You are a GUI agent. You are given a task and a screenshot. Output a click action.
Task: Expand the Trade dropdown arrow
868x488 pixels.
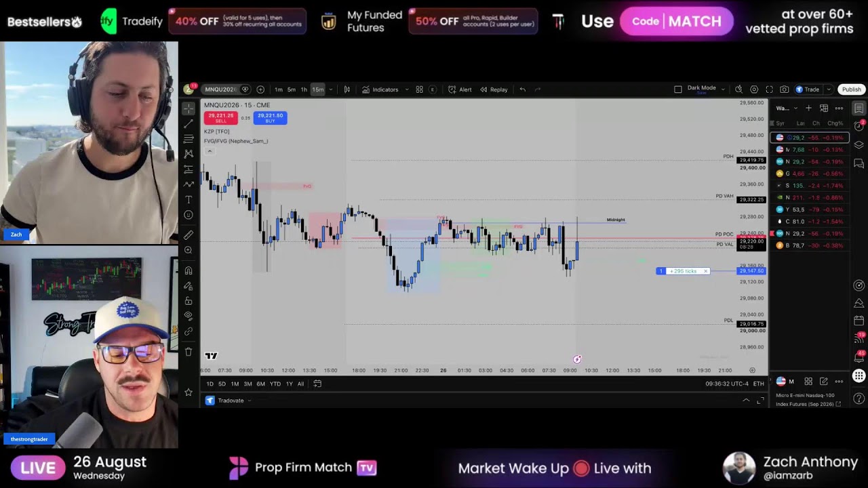coord(828,89)
